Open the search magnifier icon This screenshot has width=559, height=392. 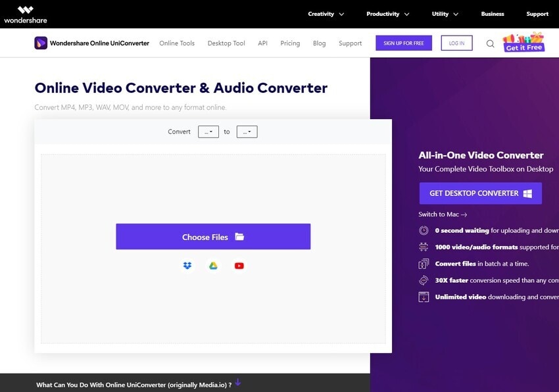click(490, 43)
